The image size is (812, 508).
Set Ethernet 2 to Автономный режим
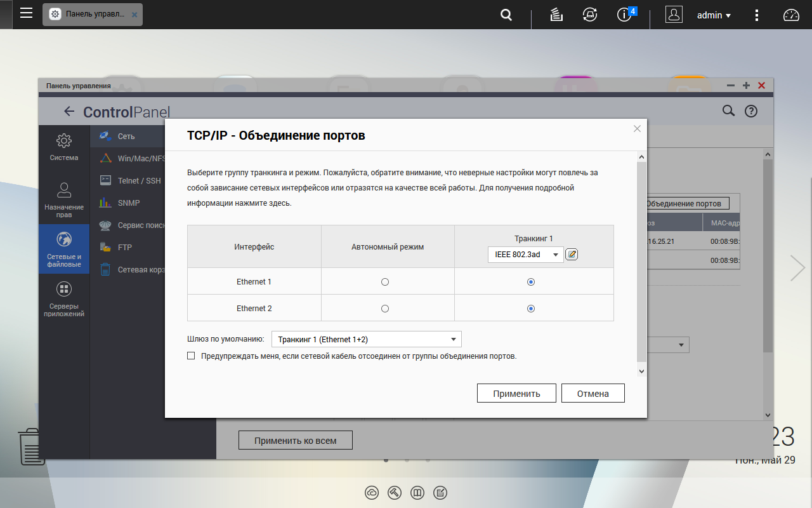385,309
